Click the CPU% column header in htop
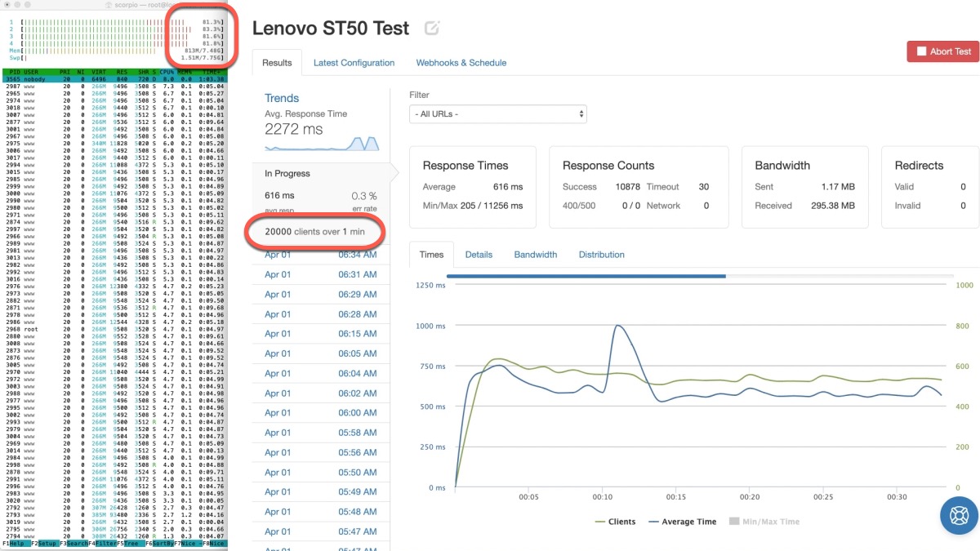 [167, 72]
